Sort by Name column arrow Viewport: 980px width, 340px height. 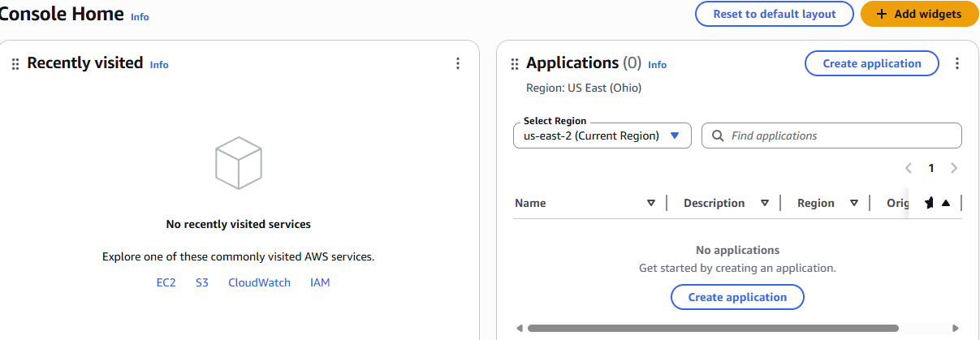(651, 203)
